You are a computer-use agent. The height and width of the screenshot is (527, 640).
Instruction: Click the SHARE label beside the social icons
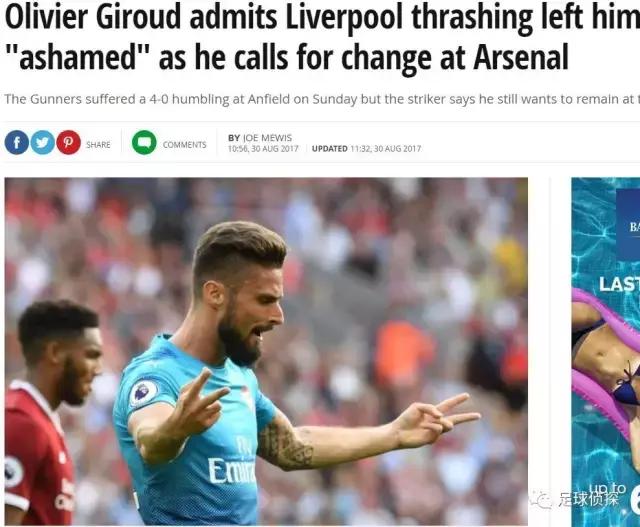click(98, 145)
